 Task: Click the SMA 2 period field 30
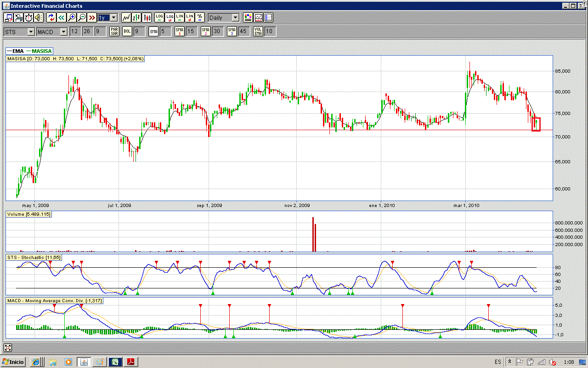click(x=218, y=31)
